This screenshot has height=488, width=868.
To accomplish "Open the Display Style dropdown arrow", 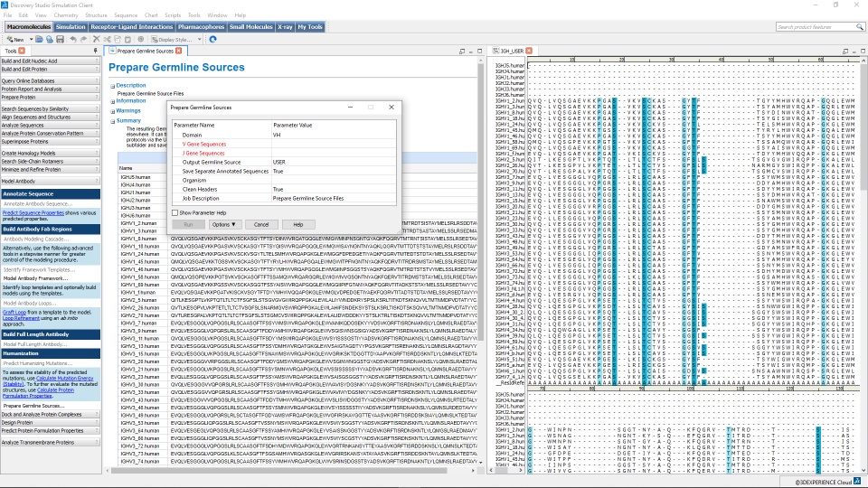I will [x=199, y=40].
